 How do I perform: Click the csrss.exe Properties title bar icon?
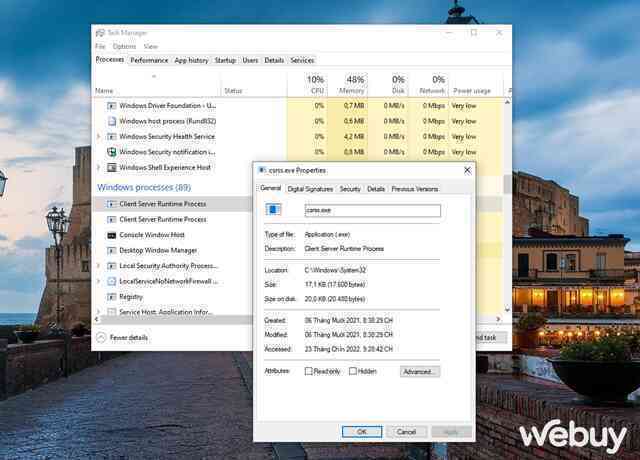(262, 170)
